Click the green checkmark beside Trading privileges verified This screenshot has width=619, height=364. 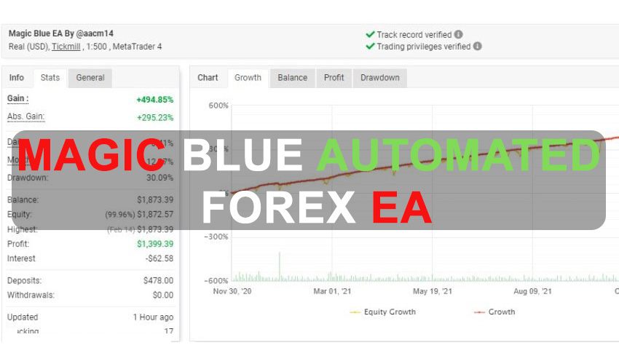point(370,46)
